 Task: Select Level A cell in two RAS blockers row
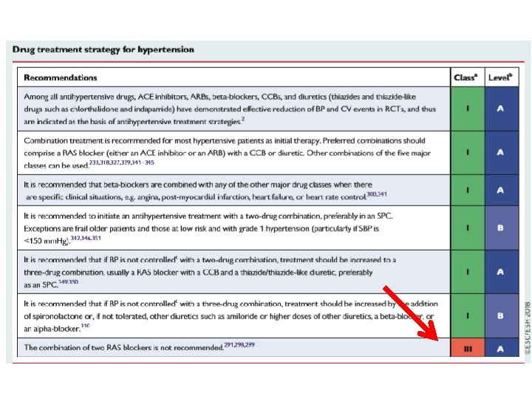tap(502, 348)
